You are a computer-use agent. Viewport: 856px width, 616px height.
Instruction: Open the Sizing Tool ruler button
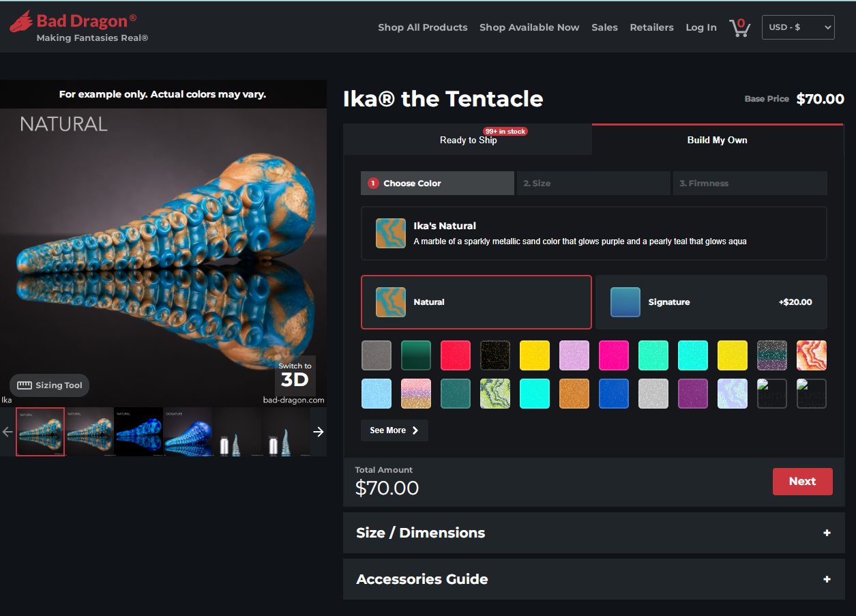point(49,385)
